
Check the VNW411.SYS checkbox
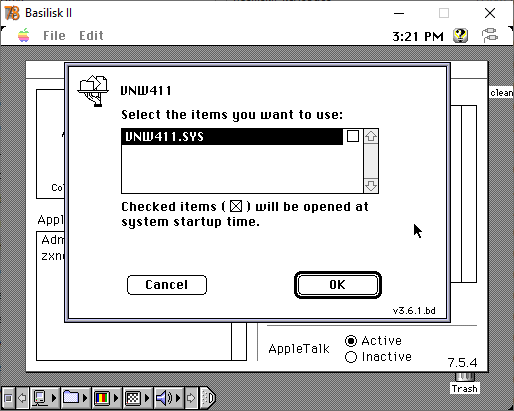353,136
